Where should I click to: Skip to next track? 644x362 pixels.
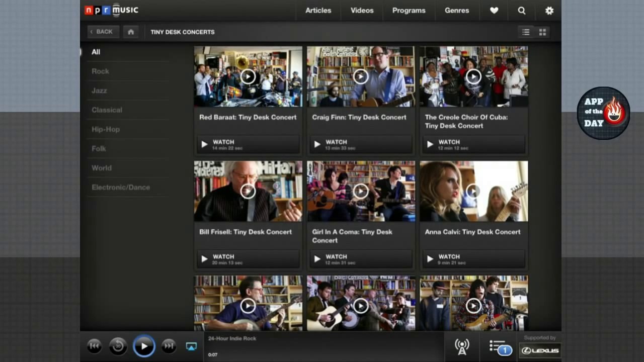tap(169, 346)
